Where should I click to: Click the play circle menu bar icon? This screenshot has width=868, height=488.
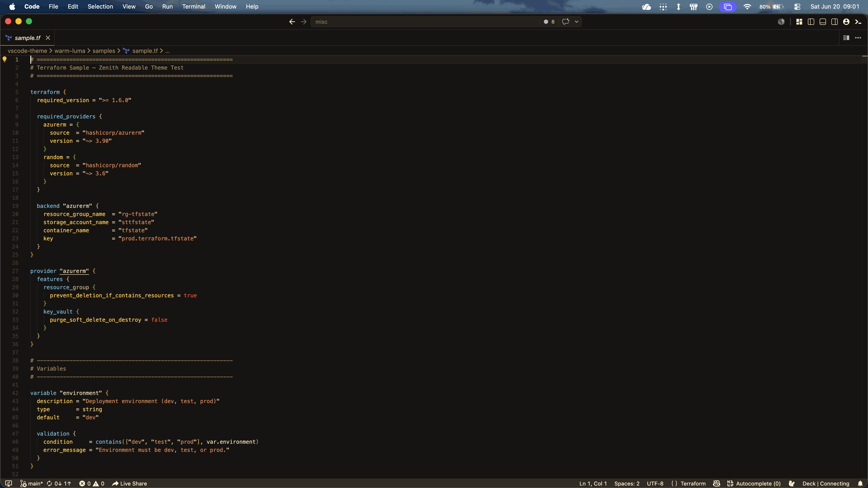pos(709,7)
